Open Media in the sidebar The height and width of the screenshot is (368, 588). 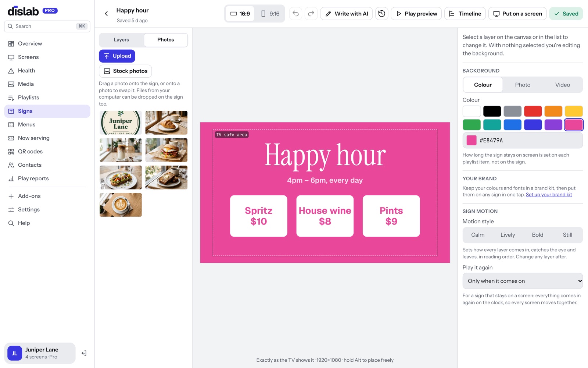tap(47, 84)
